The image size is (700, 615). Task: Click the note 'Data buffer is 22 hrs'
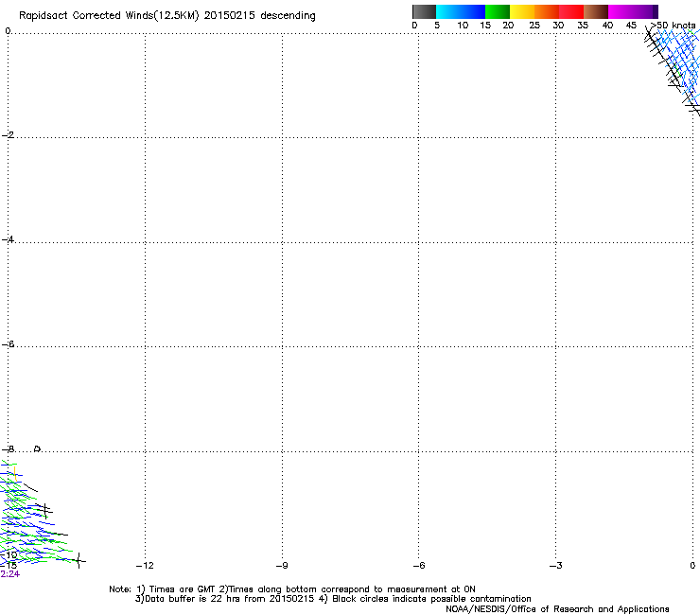(188, 599)
